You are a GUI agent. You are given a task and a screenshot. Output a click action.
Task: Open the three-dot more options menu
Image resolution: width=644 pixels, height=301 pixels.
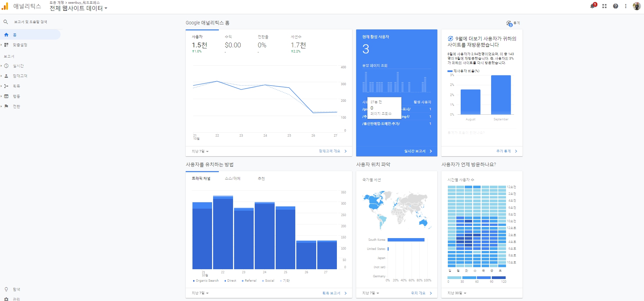click(626, 6)
